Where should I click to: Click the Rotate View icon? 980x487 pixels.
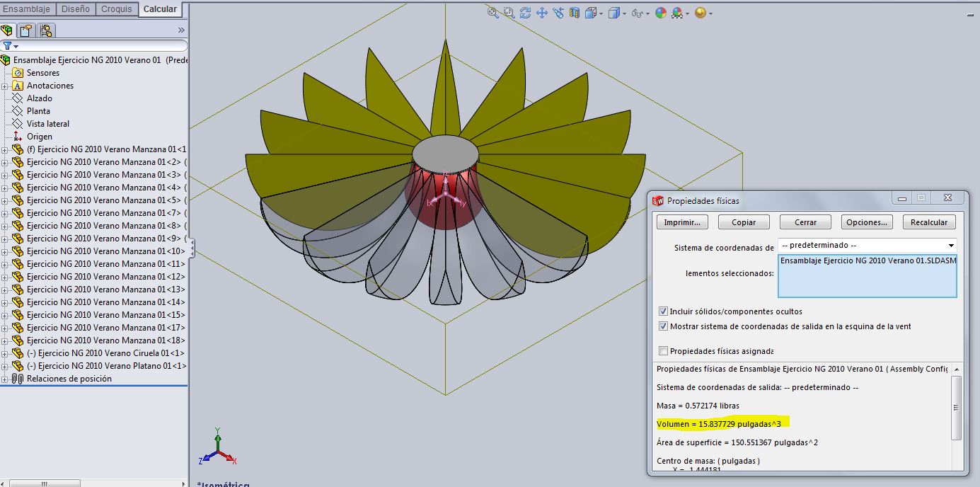pyautogui.click(x=525, y=13)
